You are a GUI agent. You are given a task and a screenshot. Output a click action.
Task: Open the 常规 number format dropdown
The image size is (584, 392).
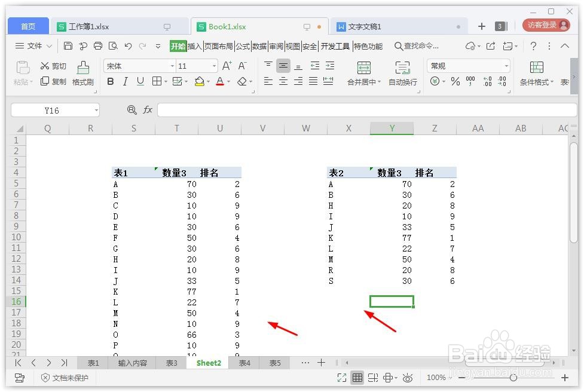coord(505,66)
